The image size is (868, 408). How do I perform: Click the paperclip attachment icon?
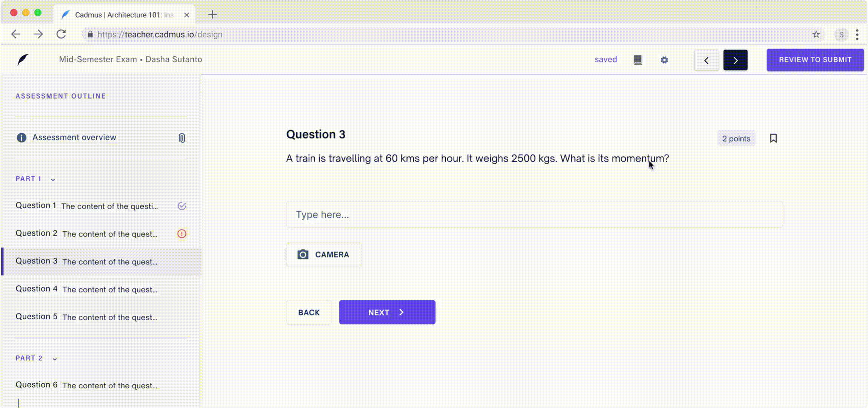(182, 138)
